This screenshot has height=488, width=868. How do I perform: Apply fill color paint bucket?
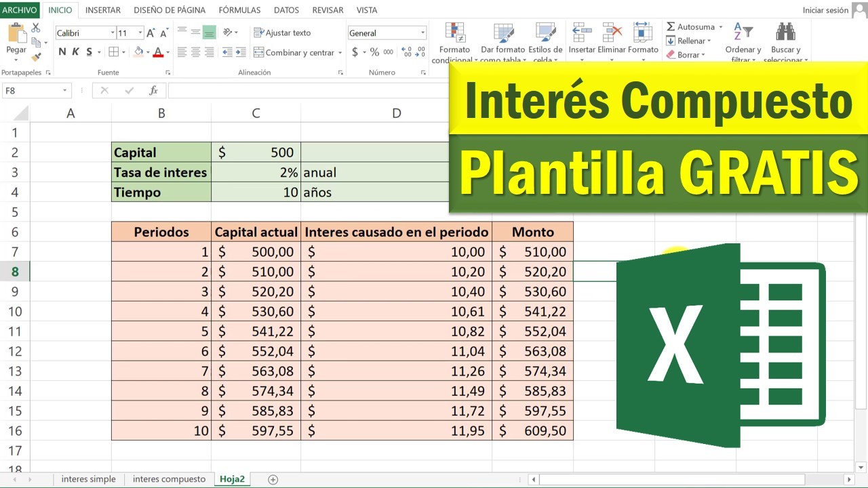(138, 52)
